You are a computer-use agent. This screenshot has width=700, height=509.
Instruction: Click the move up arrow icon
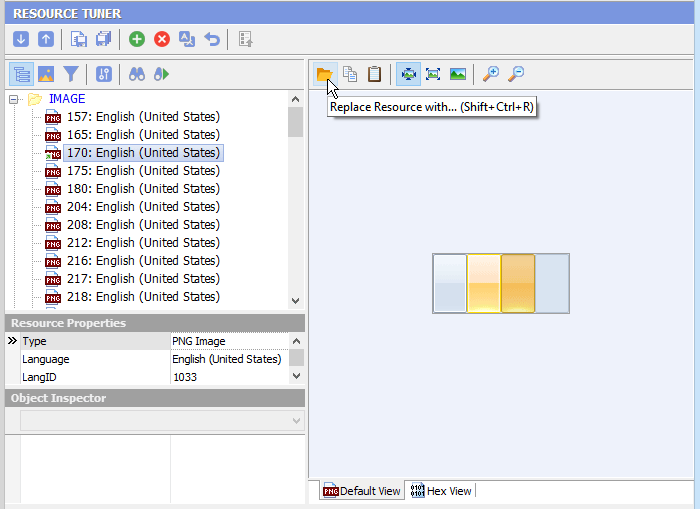46,39
